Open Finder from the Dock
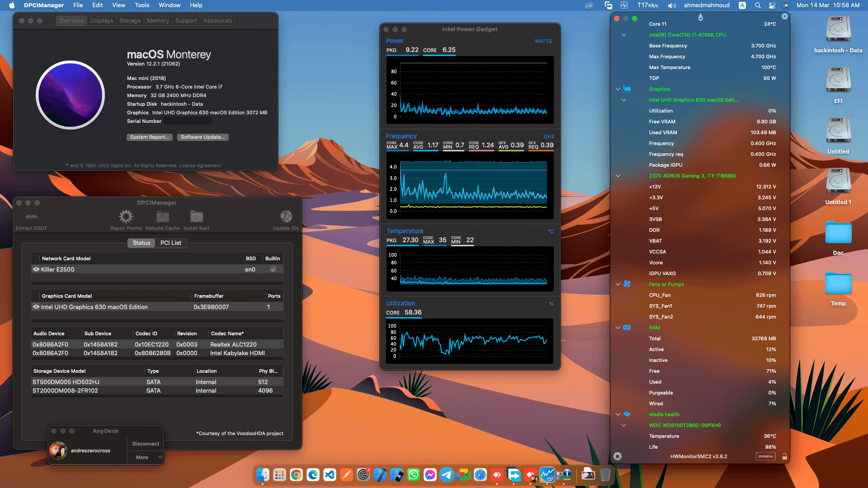The image size is (868, 488). tap(263, 474)
